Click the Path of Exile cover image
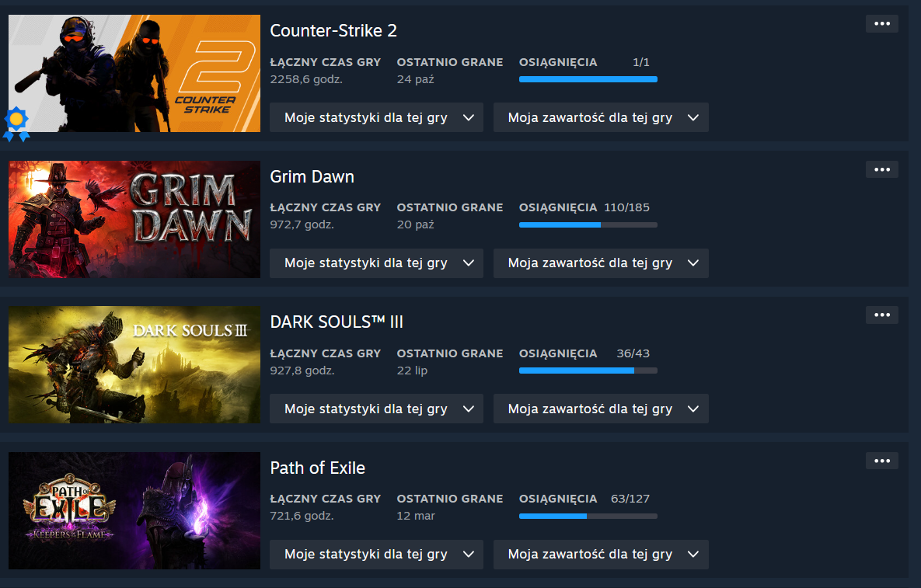 (134, 510)
